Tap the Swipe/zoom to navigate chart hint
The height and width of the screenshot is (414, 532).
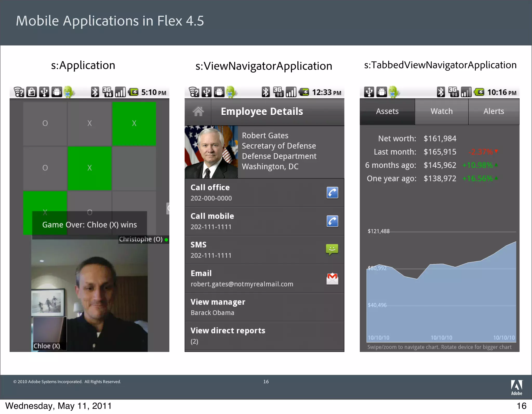click(439, 347)
